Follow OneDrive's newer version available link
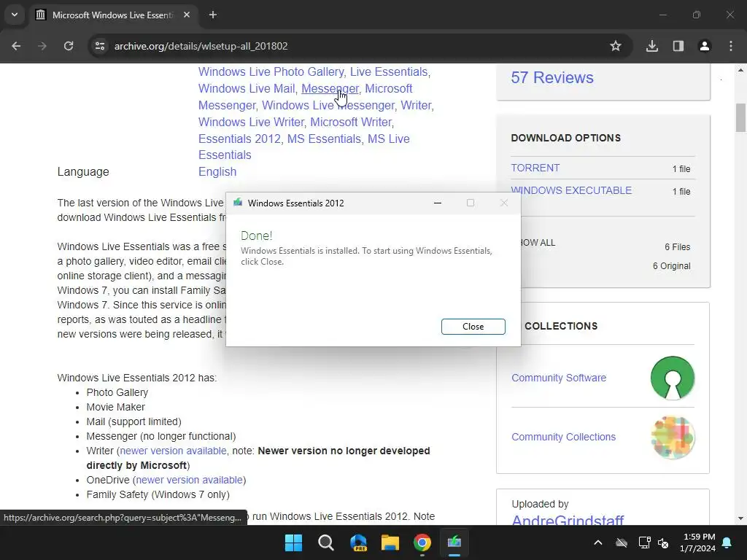 190,480
